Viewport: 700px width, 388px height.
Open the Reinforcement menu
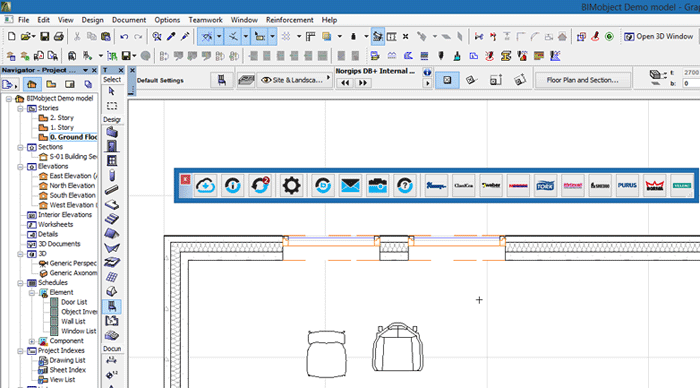[x=290, y=20]
